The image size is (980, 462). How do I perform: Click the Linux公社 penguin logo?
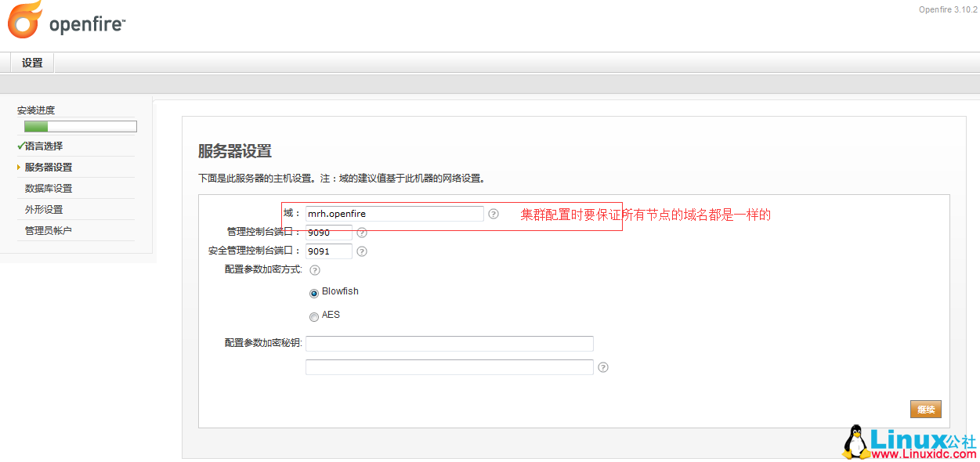click(x=857, y=440)
